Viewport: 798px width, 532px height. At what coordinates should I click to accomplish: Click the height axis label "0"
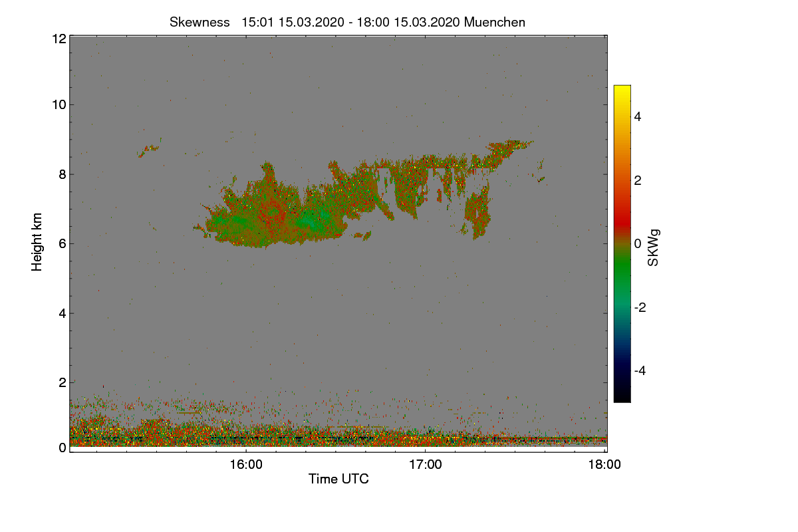(62, 448)
